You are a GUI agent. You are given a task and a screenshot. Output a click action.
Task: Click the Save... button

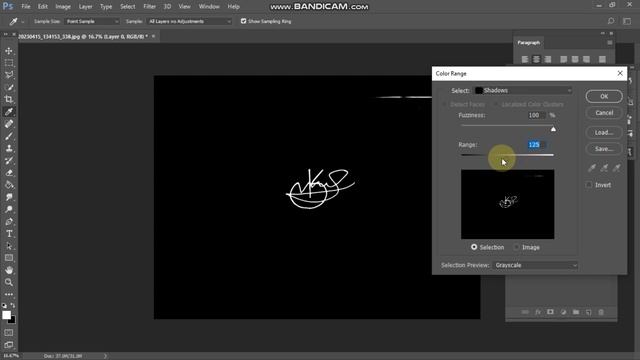pos(604,149)
